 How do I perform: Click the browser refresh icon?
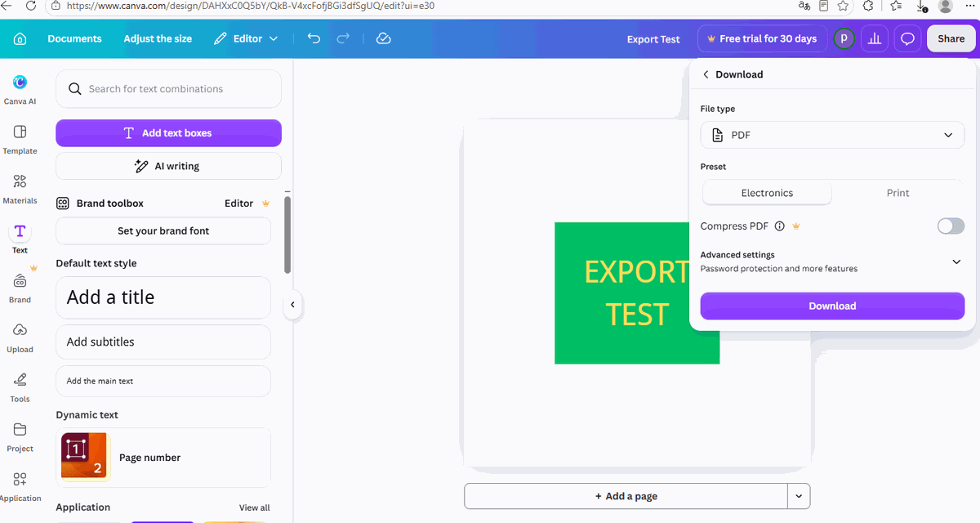(31, 6)
